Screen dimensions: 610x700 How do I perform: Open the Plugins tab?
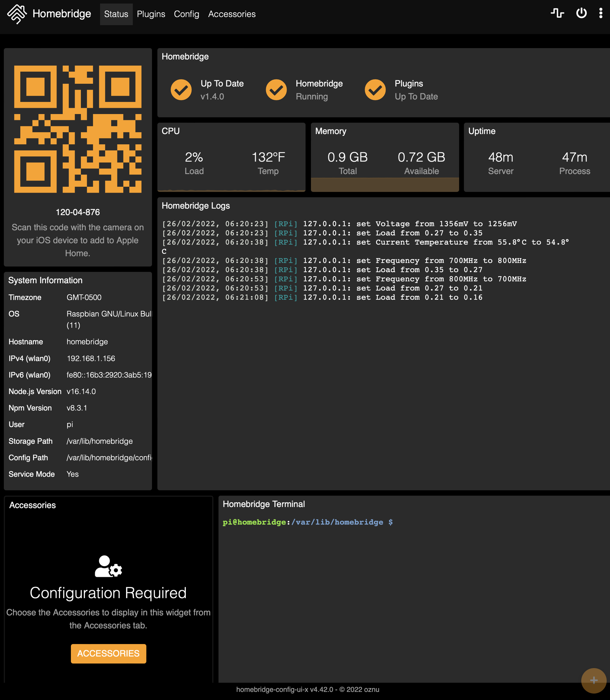pos(151,14)
